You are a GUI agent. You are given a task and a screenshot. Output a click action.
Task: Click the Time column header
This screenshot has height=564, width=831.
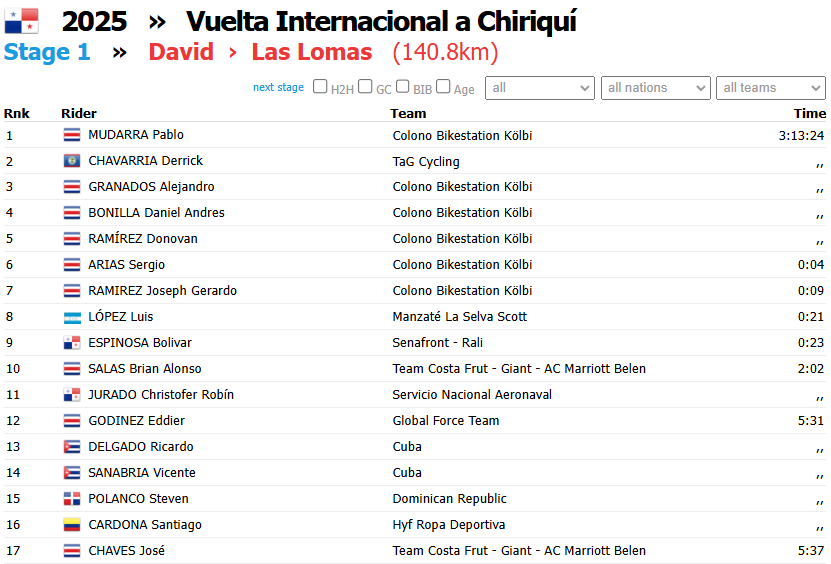810,113
